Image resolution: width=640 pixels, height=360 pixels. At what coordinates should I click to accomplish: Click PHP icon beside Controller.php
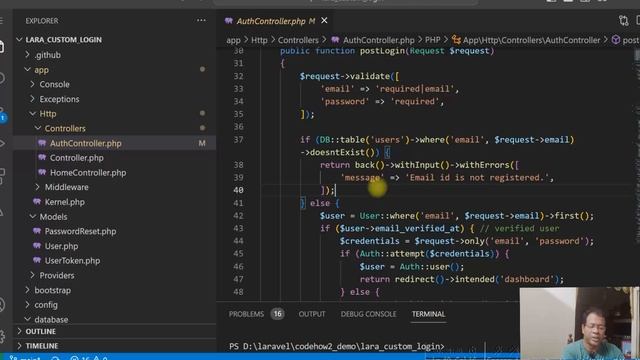pos(42,157)
